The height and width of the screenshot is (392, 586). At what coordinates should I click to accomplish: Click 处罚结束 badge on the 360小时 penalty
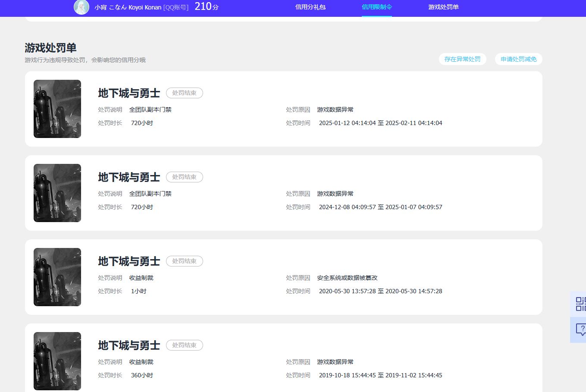pos(184,345)
